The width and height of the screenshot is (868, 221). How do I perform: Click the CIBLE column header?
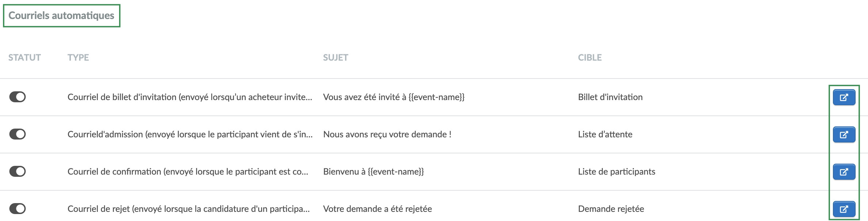(x=590, y=57)
